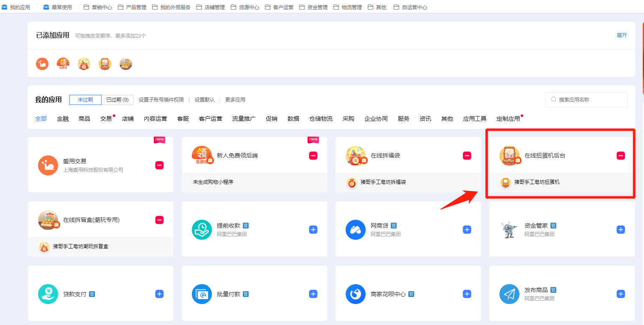This screenshot has height=325, width=644.
Task: Click the 发布商品 paper plane icon
Action: pyautogui.click(x=509, y=294)
